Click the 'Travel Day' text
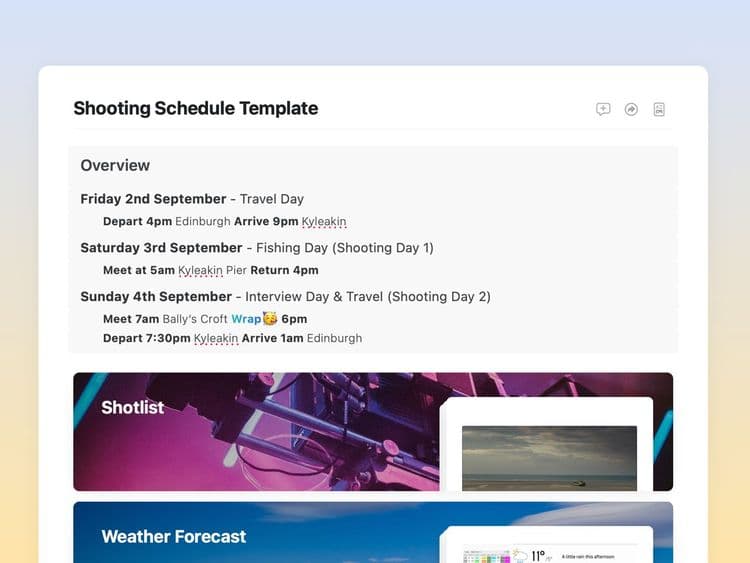This screenshot has height=563, width=750. coord(272,199)
